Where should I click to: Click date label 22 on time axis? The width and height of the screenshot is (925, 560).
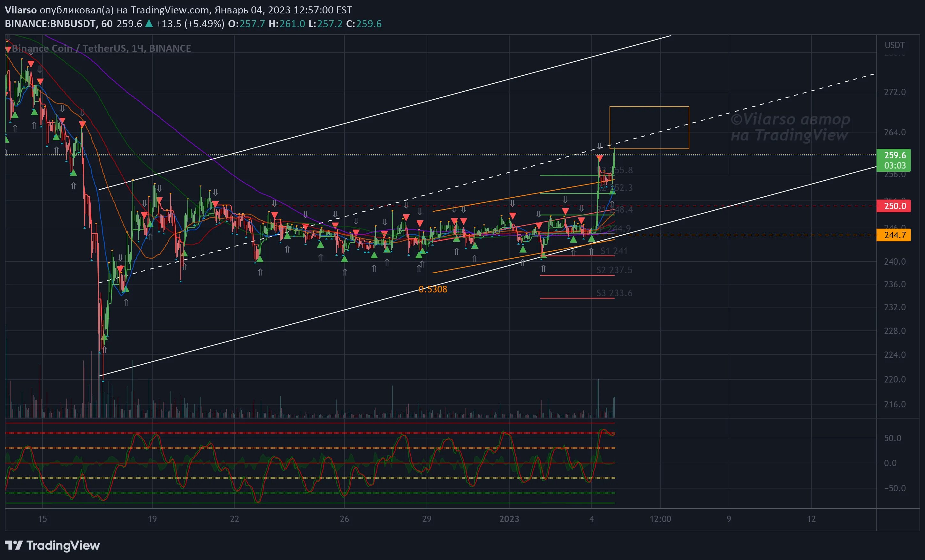[234, 519]
